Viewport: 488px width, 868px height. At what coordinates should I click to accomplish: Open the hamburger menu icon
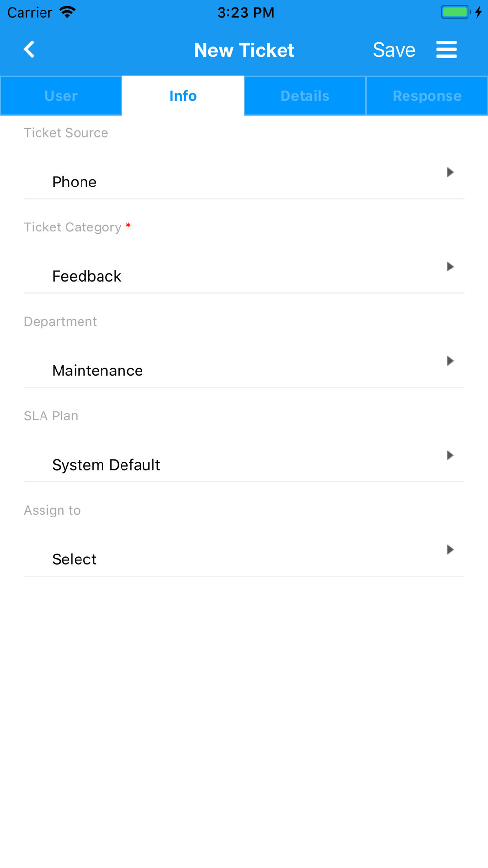pos(447,49)
